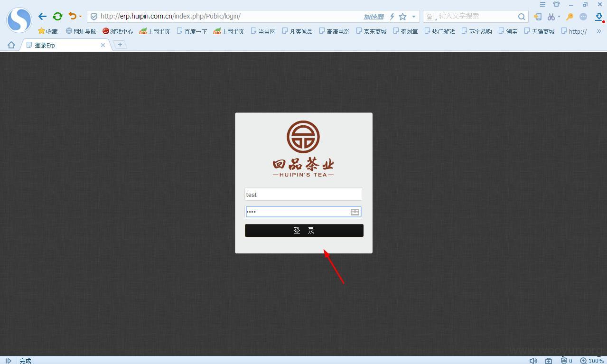Click the status bar plus box icon
This screenshot has height=364, width=607.
(x=549, y=361)
